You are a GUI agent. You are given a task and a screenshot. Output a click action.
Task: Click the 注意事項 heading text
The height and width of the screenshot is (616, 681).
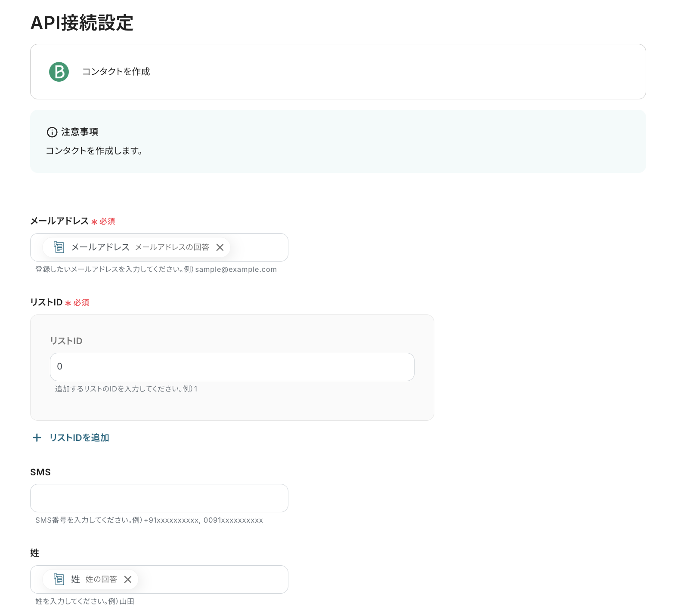tap(80, 132)
